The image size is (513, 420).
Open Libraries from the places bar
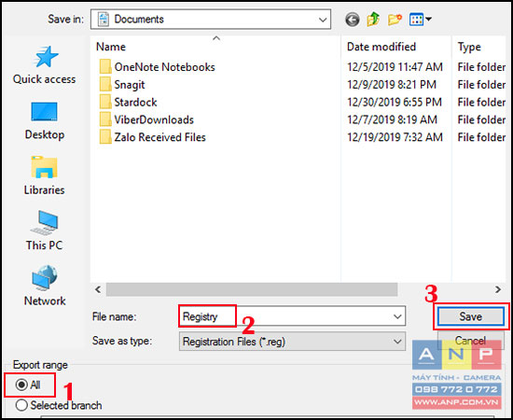pyautogui.click(x=44, y=175)
